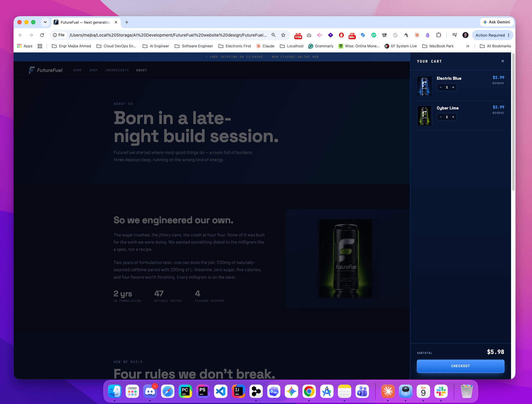The width and height of the screenshot is (532, 404).
Task: Remove Electric Blue from the cart
Action: point(498,83)
